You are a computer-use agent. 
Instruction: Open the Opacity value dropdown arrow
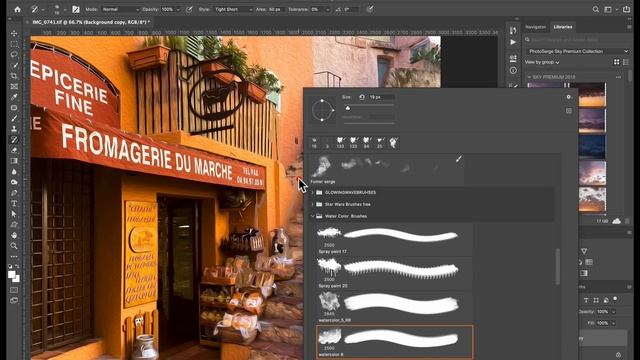coord(178,9)
